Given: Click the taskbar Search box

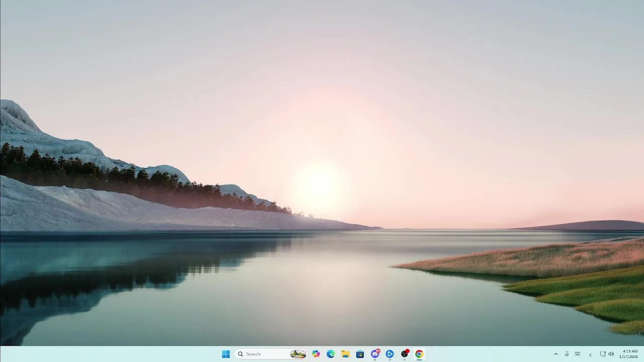Looking at the screenshot, I should [x=271, y=354].
